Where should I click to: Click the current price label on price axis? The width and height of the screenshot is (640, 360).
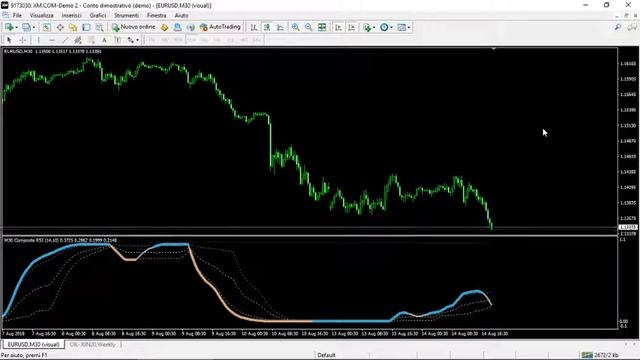[x=628, y=227]
